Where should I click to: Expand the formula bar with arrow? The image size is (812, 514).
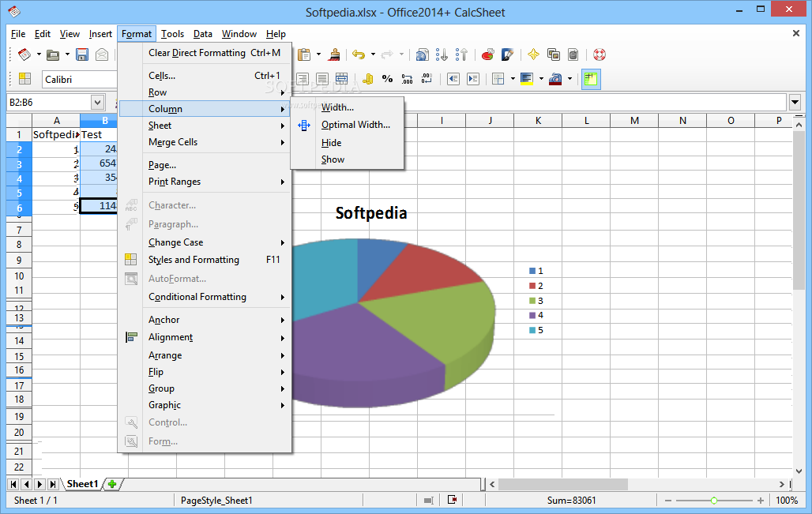click(795, 103)
